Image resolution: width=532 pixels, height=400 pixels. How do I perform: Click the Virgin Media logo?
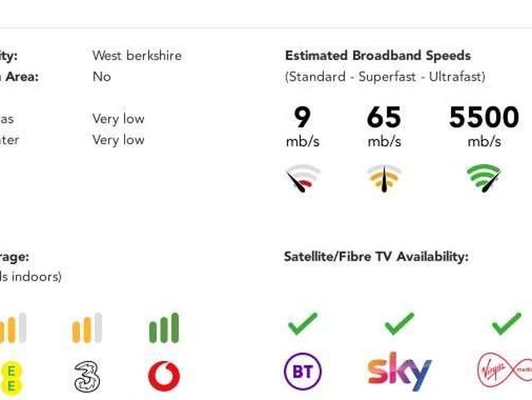click(x=505, y=370)
